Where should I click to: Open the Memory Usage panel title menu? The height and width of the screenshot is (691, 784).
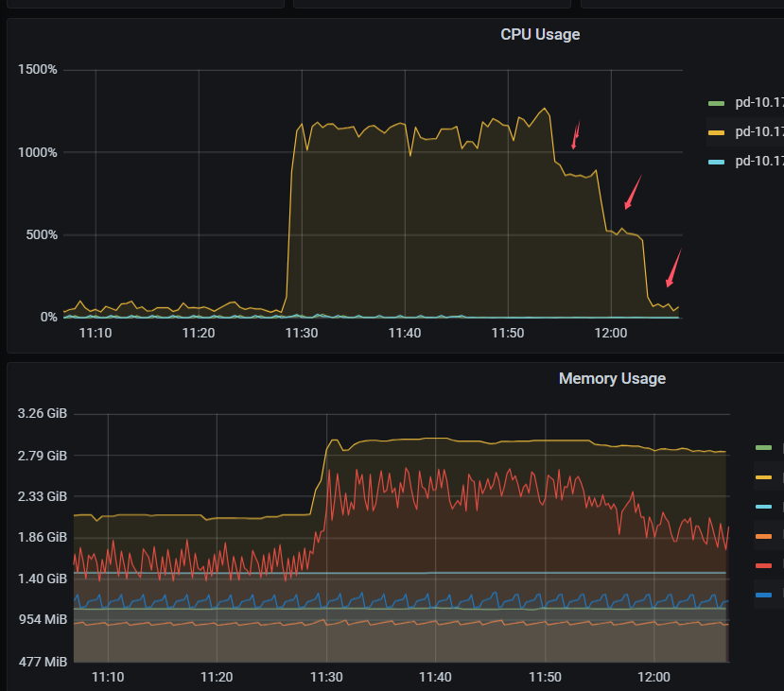(612, 379)
